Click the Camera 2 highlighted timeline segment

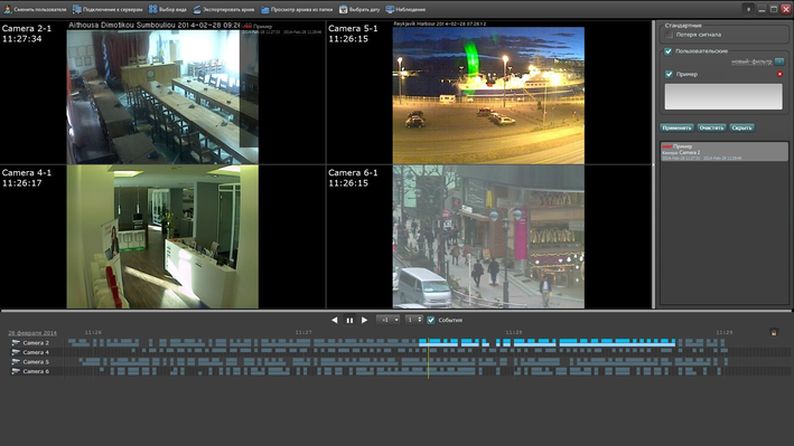tap(547, 343)
